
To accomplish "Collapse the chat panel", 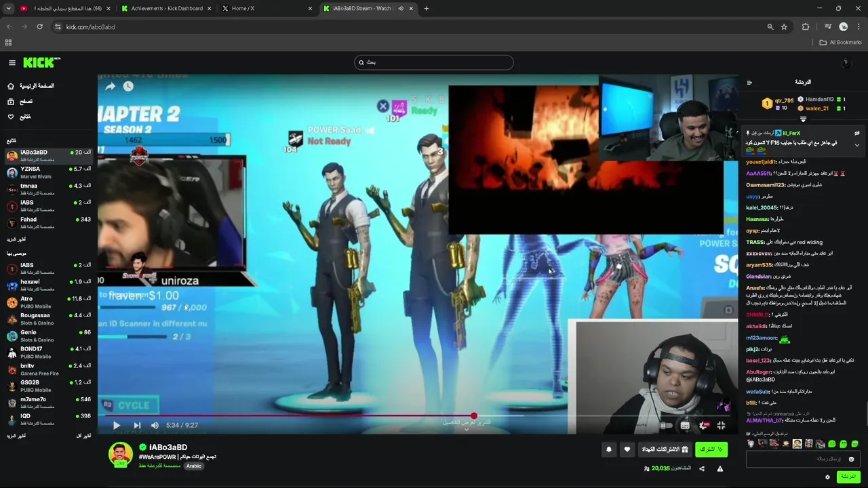I will [x=749, y=82].
